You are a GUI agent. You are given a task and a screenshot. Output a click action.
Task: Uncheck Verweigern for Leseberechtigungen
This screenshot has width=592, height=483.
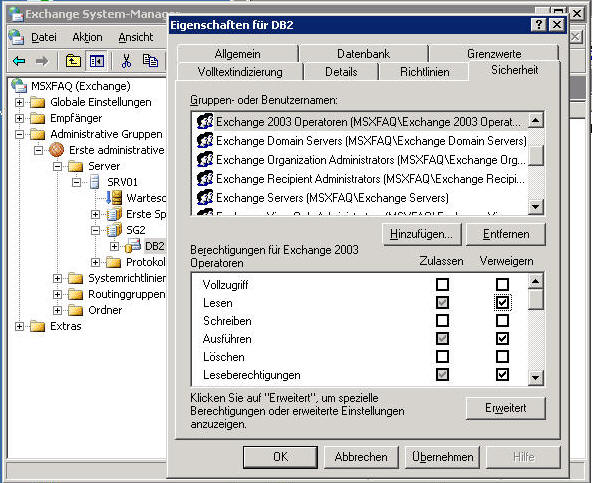(x=502, y=375)
